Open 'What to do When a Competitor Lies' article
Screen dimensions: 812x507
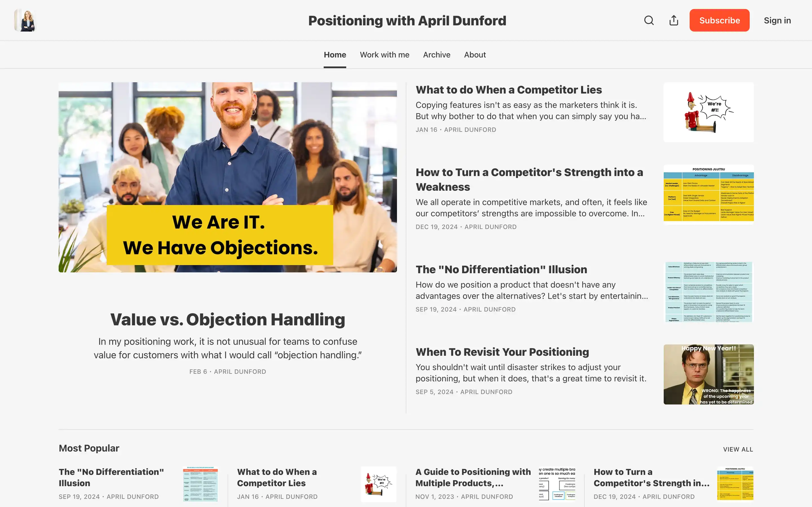coord(508,90)
